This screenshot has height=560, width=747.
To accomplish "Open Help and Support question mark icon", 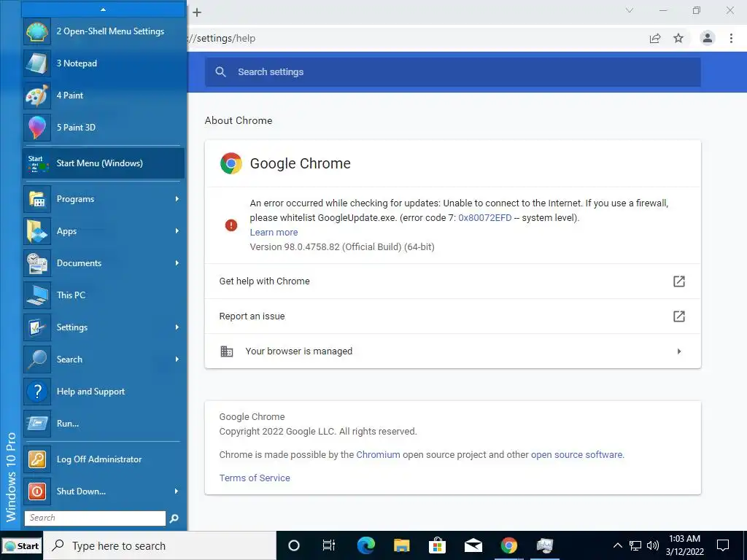I will click(37, 392).
